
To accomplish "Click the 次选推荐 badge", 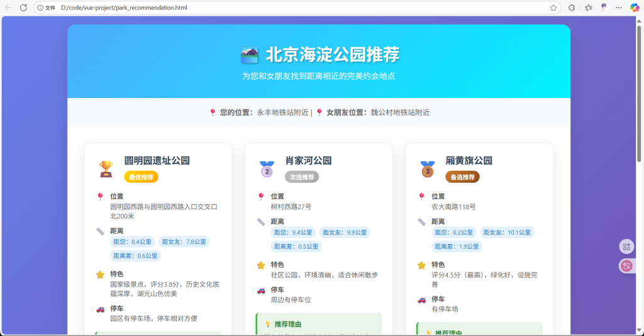I will tap(302, 177).
